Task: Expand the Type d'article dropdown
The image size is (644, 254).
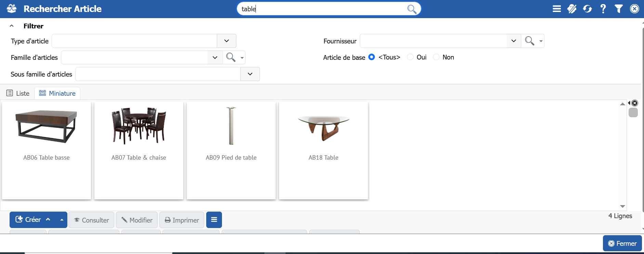Action: click(226, 41)
